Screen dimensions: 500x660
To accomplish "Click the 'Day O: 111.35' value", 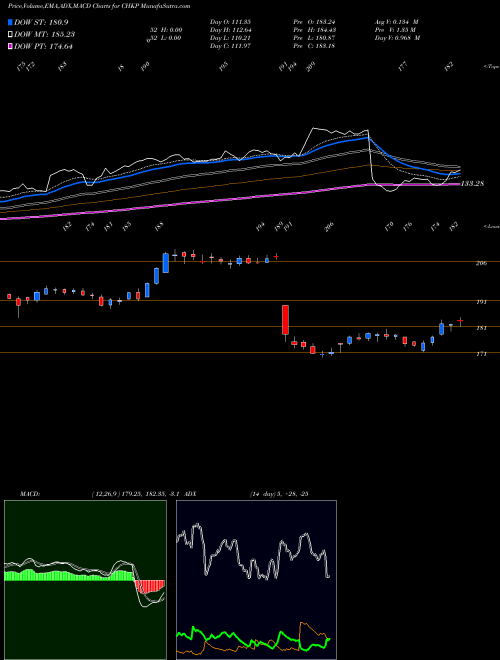I will tap(230, 22).
